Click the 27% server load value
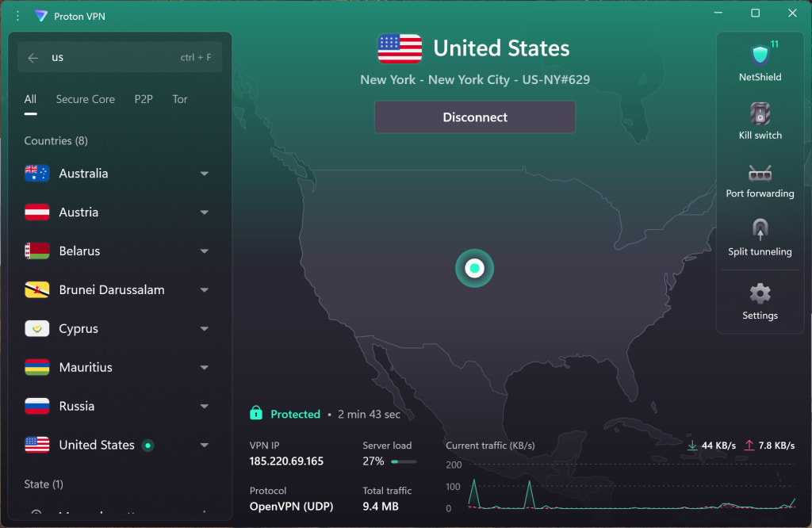This screenshot has height=528, width=812. click(x=373, y=461)
